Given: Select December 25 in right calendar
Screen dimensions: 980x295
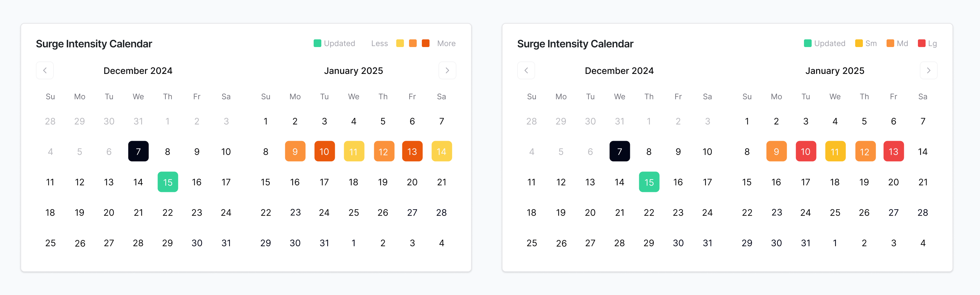Looking at the screenshot, I should coord(532,243).
